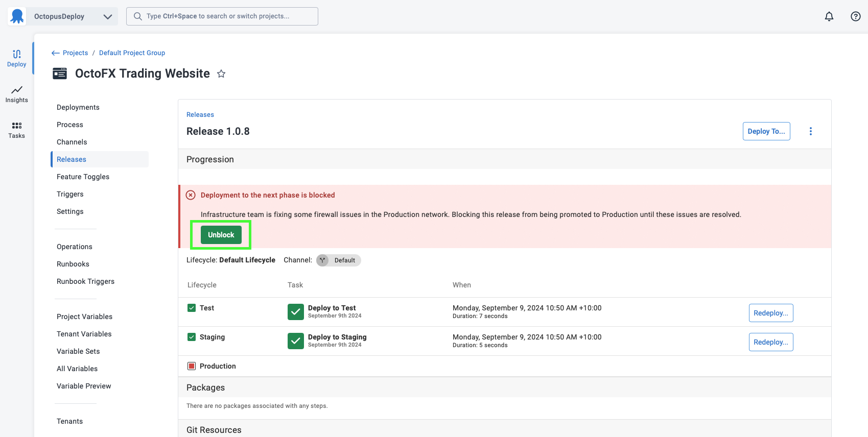Click the Deploy to Staging success icon
The width and height of the screenshot is (868, 437).
click(296, 341)
